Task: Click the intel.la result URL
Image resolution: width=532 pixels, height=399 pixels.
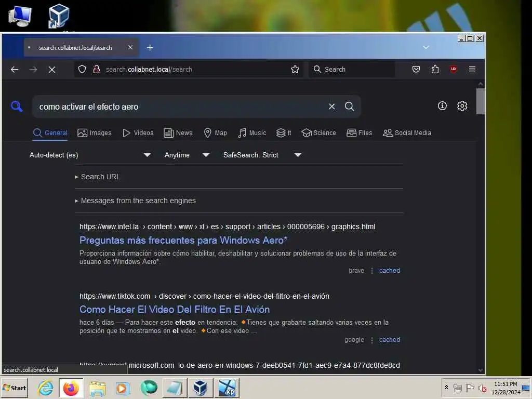Action: (228, 227)
